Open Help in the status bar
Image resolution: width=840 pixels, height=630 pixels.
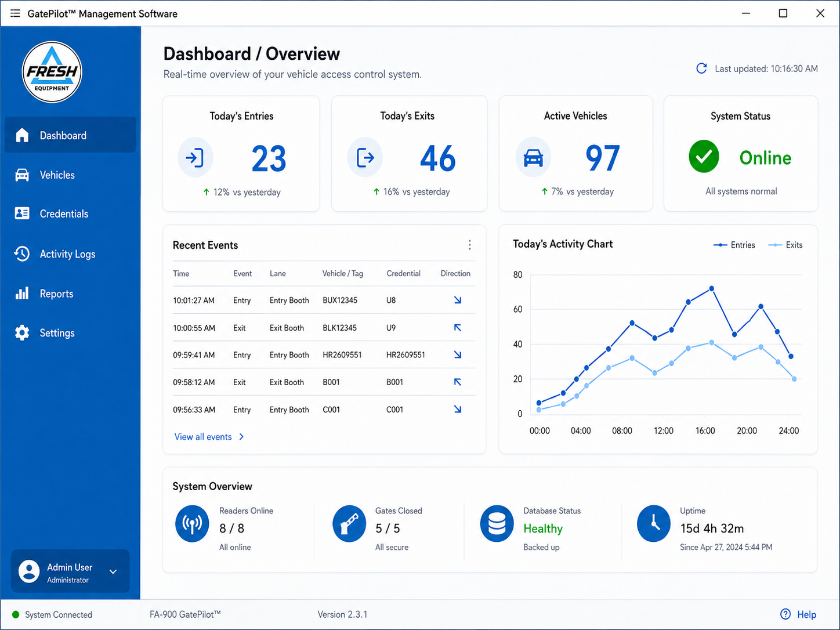(x=798, y=614)
